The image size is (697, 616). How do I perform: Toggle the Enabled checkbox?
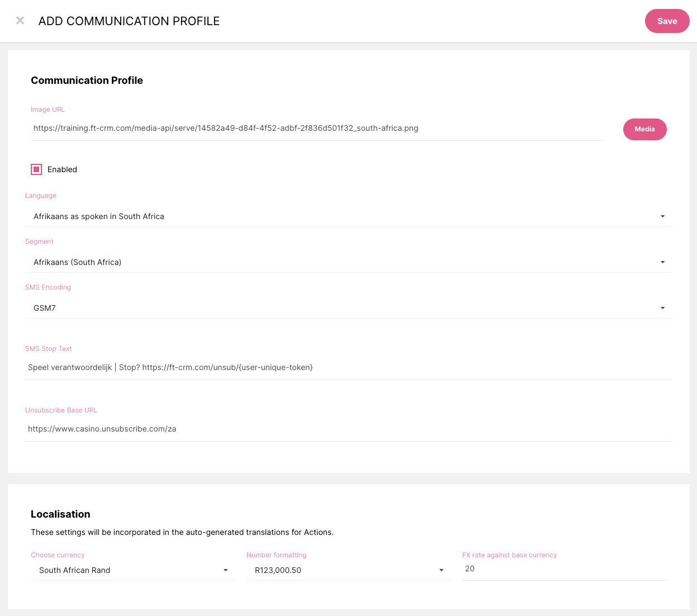(x=36, y=169)
